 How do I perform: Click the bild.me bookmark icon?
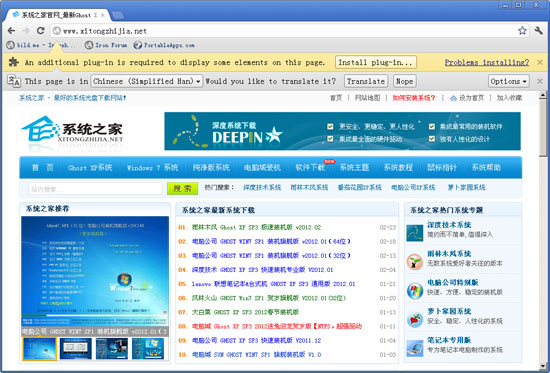point(11,45)
